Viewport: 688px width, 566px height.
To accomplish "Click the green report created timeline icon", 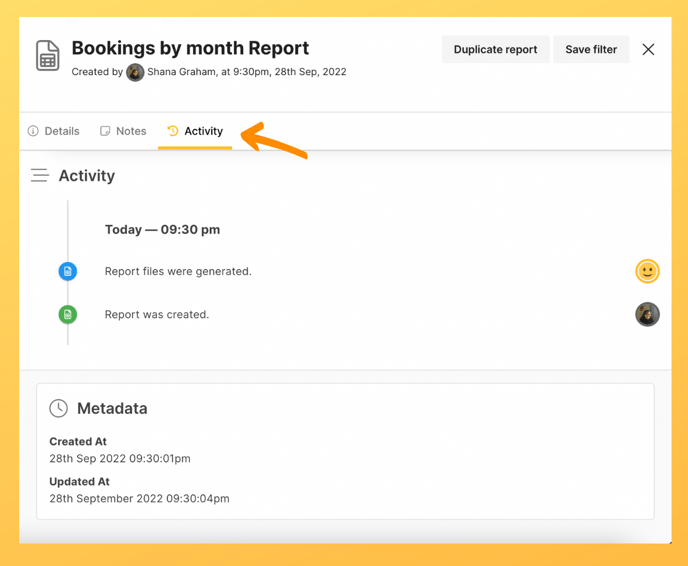I will [x=68, y=314].
